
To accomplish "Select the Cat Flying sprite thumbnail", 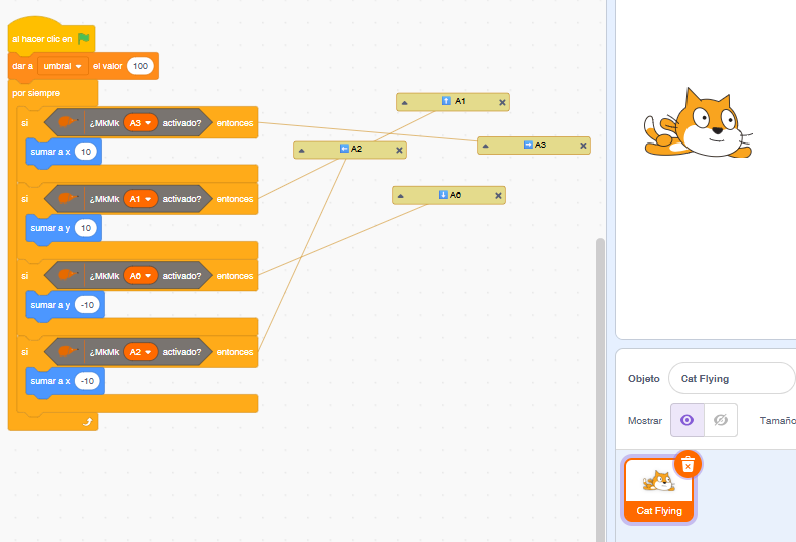I will tap(659, 490).
